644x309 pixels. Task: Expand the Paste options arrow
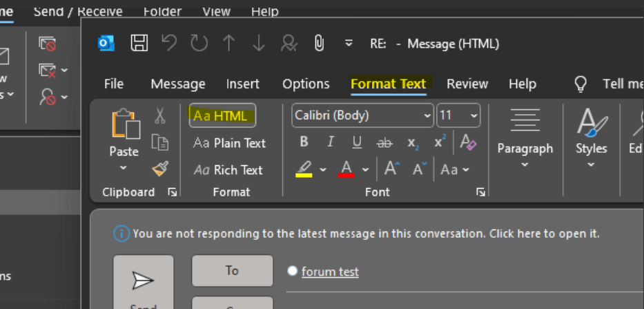tap(124, 168)
